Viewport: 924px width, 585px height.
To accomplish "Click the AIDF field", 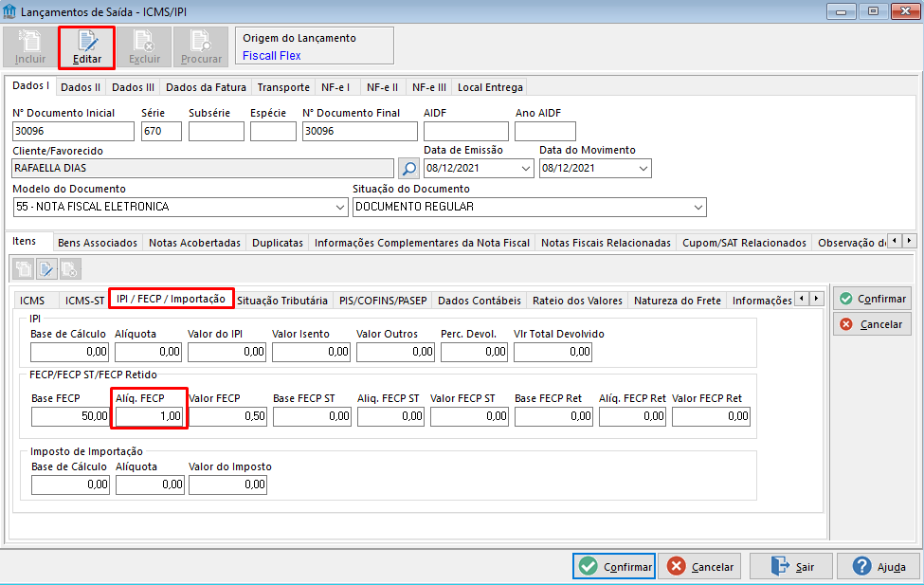I will (x=465, y=131).
